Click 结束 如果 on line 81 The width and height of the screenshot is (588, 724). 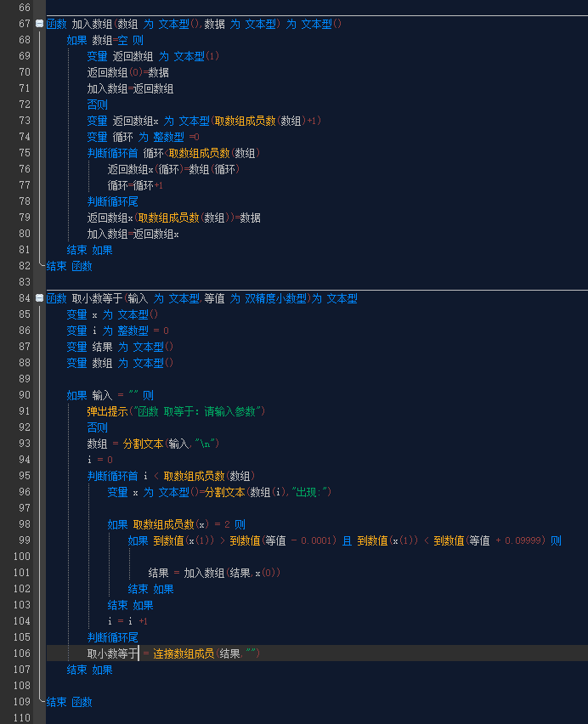(89, 251)
